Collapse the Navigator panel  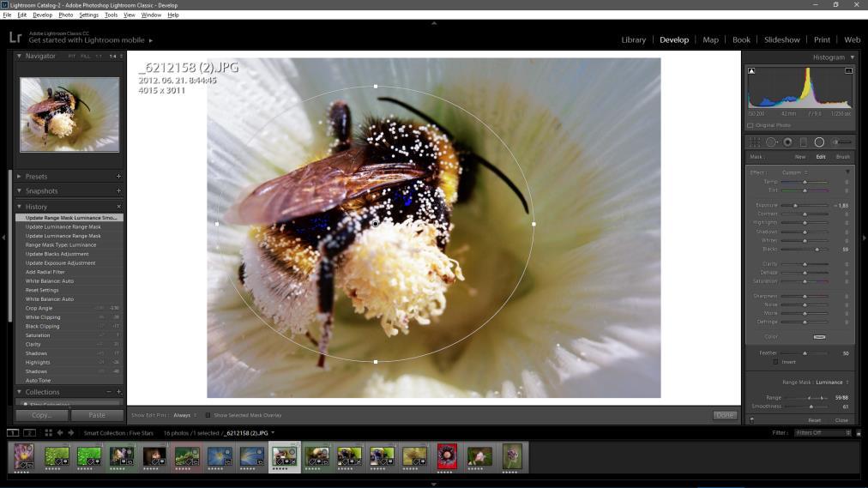pyautogui.click(x=19, y=56)
